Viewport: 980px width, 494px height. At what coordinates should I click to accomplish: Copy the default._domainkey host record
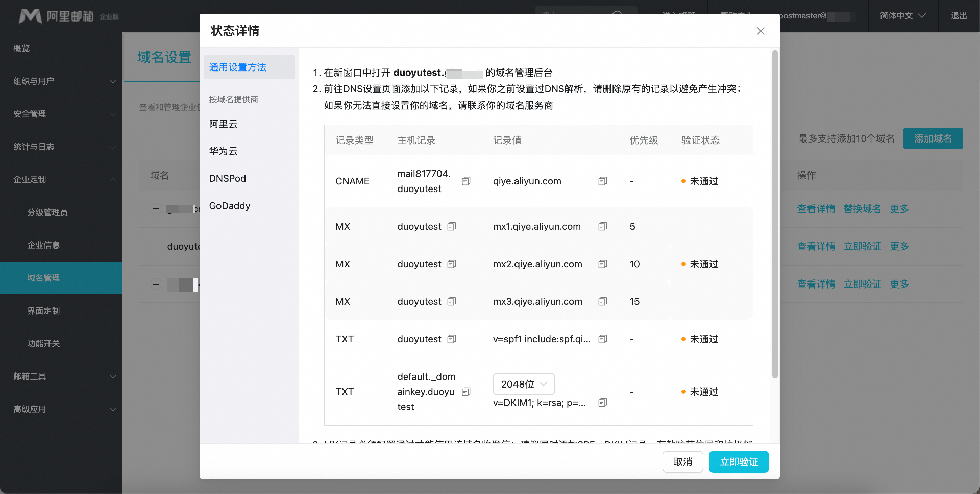click(465, 392)
